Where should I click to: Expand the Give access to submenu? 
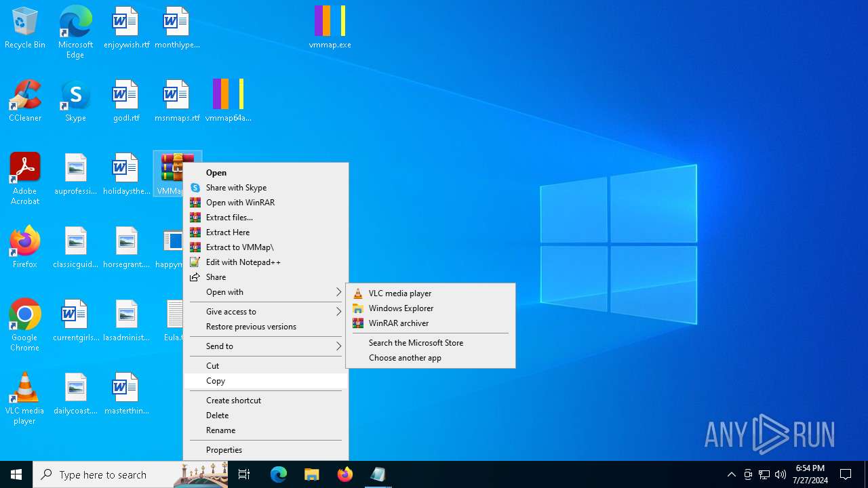266,312
